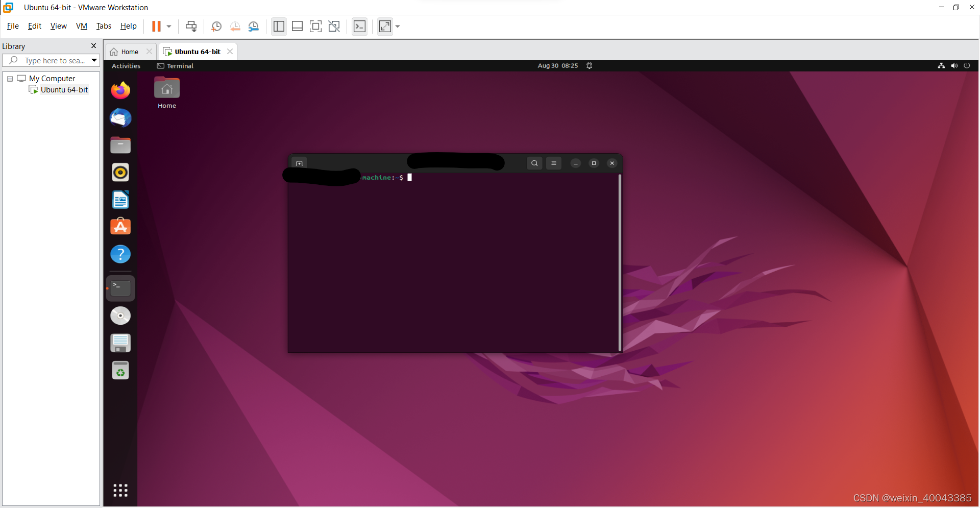Send Ctrl+Alt+Del to the guest
The height and width of the screenshot is (508, 980).
(x=190, y=26)
